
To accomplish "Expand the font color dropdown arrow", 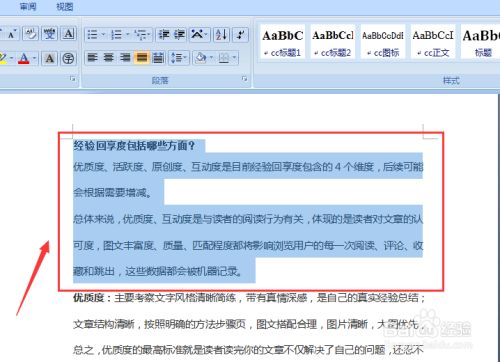I will pyautogui.click(x=34, y=59).
